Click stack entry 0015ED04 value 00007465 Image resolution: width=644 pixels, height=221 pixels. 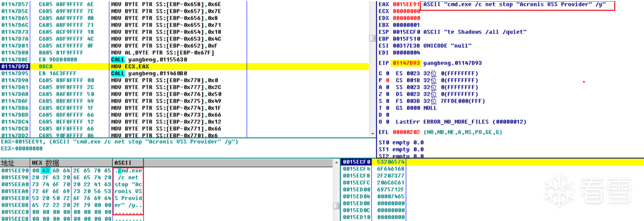pos(493,197)
